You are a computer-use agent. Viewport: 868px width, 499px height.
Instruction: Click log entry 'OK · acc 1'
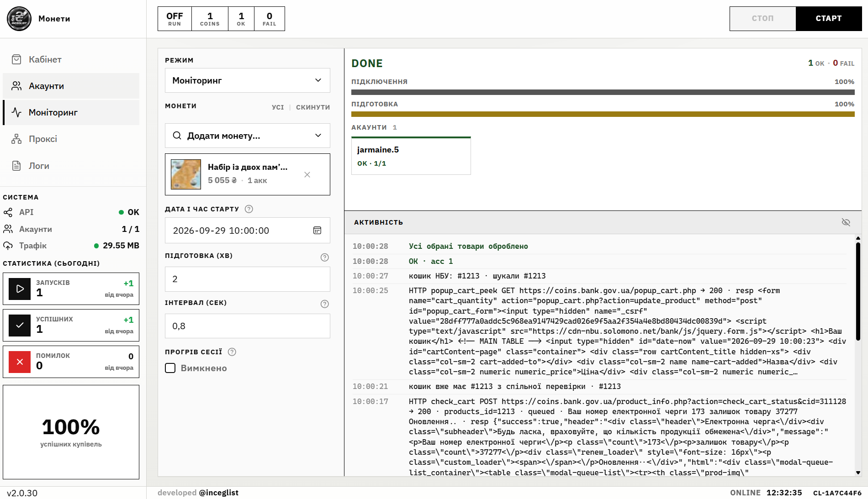pyautogui.click(x=431, y=261)
